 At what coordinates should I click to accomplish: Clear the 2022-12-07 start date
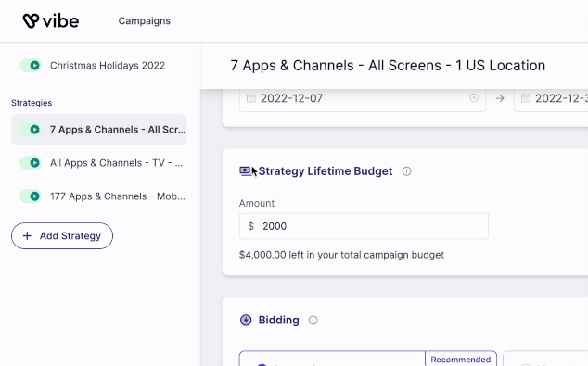(474, 98)
